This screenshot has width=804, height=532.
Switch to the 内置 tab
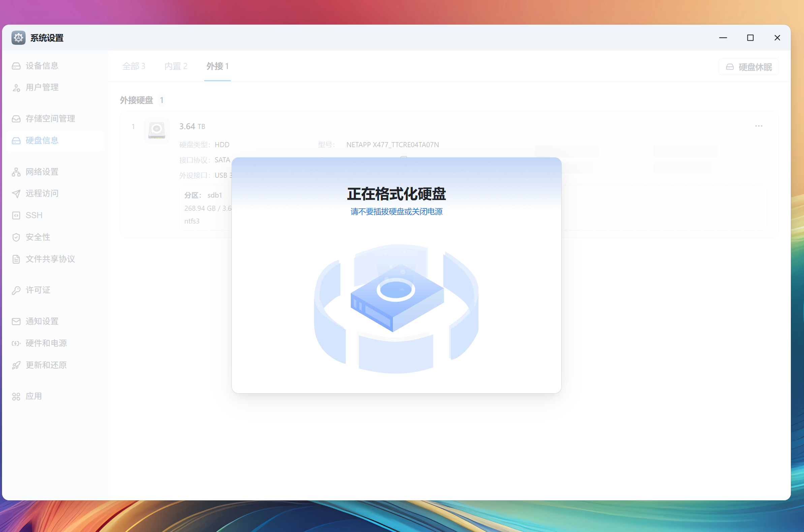coord(176,66)
